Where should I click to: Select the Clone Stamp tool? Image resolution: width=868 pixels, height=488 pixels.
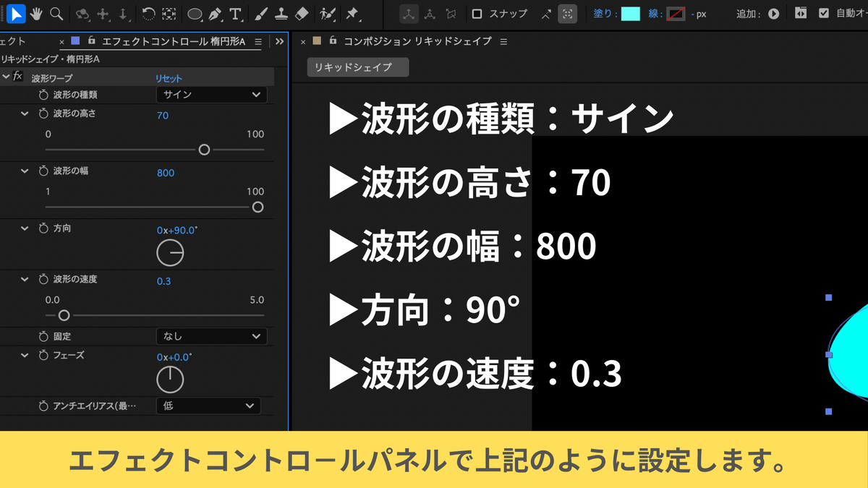(x=282, y=14)
